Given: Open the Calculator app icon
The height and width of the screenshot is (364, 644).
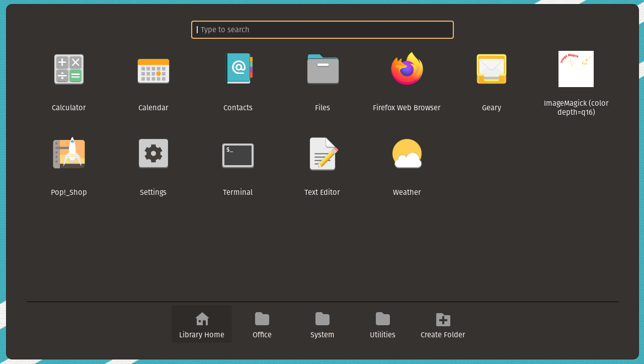Looking at the screenshot, I should click(69, 69).
